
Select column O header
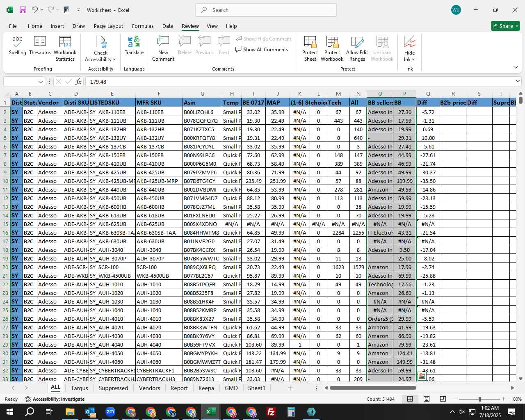pyautogui.click(x=380, y=94)
